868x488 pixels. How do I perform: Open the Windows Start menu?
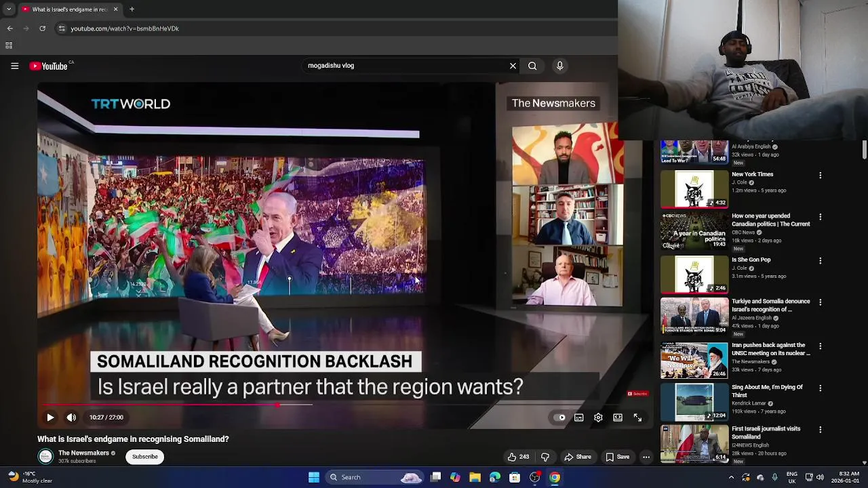coord(314,477)
